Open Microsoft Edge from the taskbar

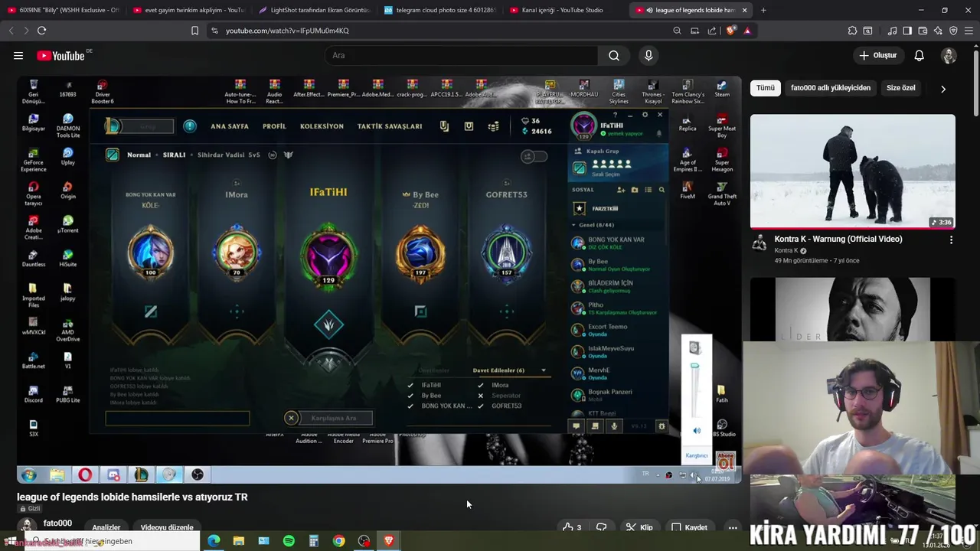point(214,541)
